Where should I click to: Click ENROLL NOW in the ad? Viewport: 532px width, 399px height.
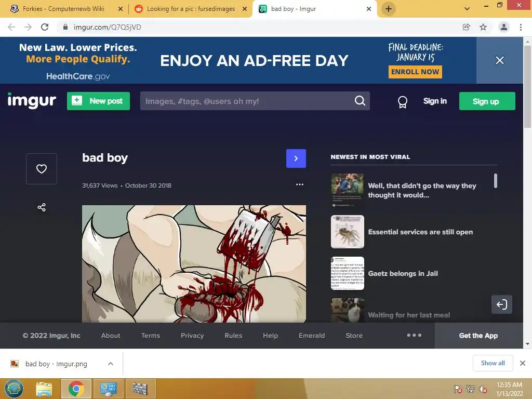pos(415,72)
